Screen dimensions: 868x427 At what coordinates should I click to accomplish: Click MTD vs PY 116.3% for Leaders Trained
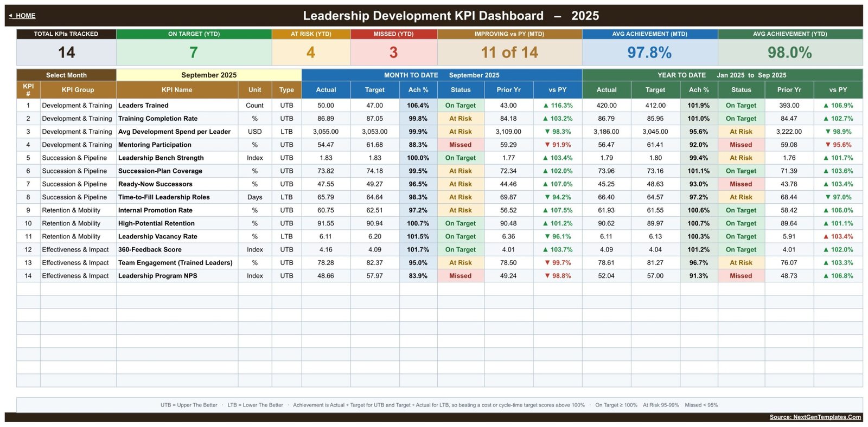558,106
